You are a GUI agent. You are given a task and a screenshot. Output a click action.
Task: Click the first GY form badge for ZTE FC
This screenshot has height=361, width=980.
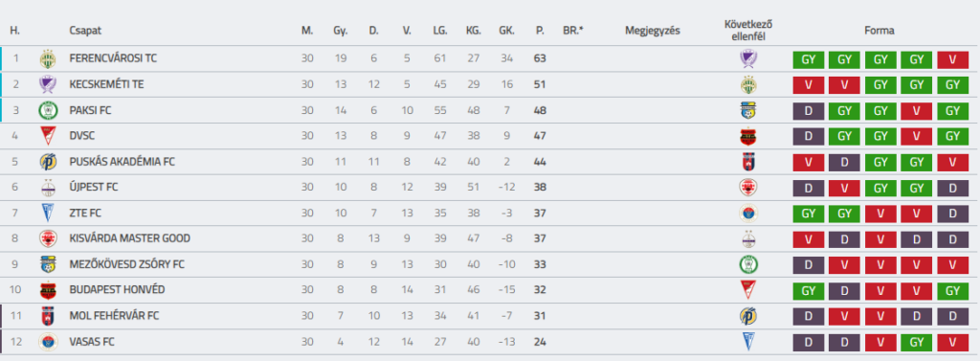pos(808,214)
